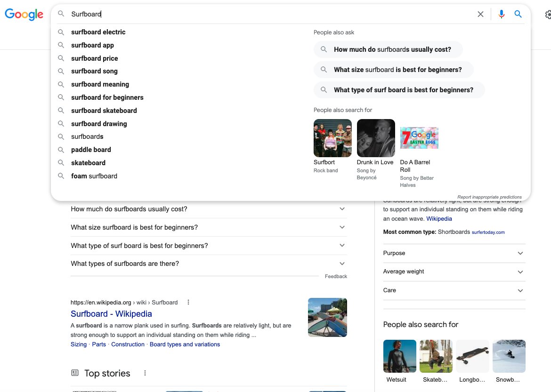Select suggestion 'surfboard app'

[92, 45]
